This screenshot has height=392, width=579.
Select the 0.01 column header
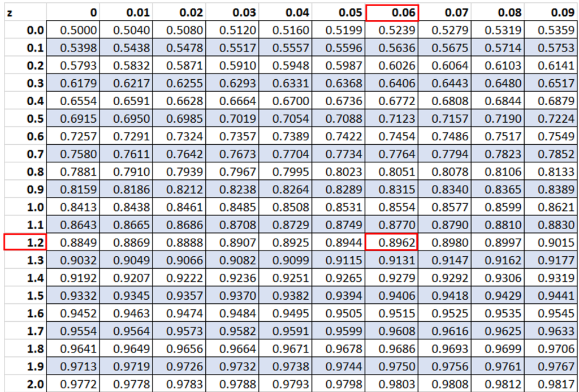126,12
